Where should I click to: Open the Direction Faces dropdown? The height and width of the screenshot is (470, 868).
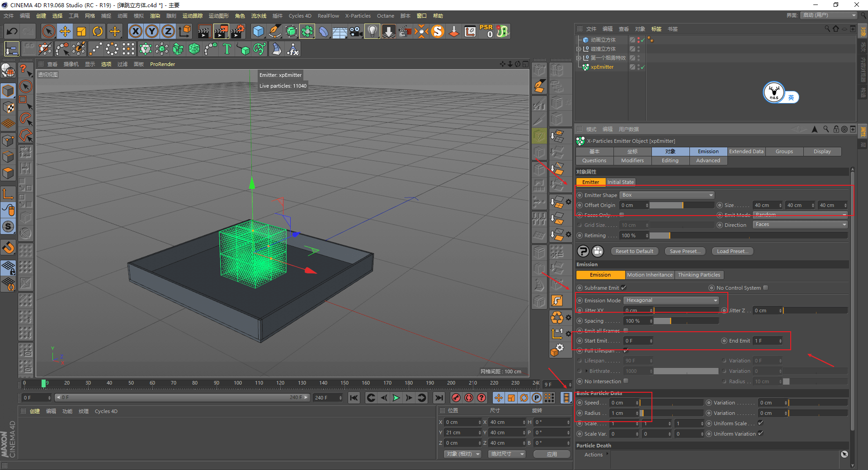[800, 225]
